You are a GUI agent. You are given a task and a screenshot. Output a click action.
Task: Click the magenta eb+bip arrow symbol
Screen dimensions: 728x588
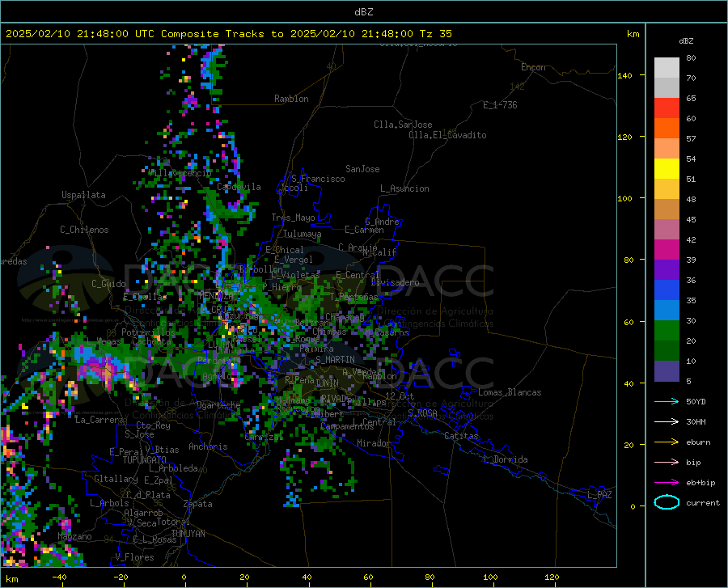tap(667, 483)
